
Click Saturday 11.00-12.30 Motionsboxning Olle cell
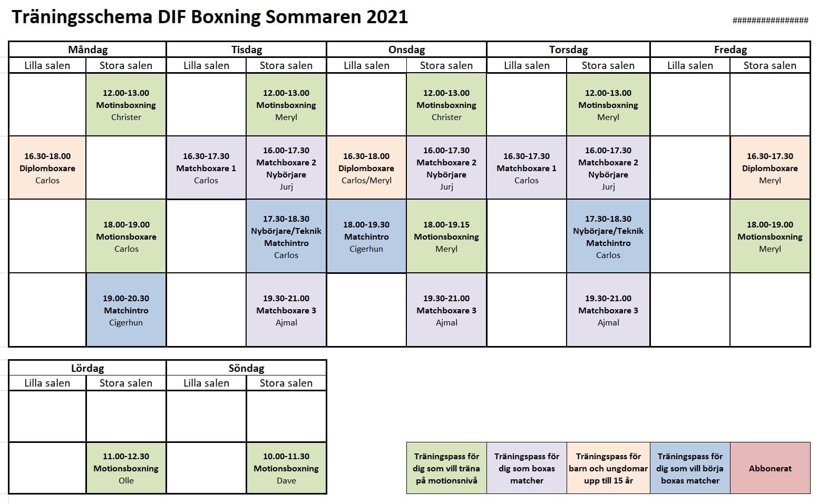pos(126,468)
